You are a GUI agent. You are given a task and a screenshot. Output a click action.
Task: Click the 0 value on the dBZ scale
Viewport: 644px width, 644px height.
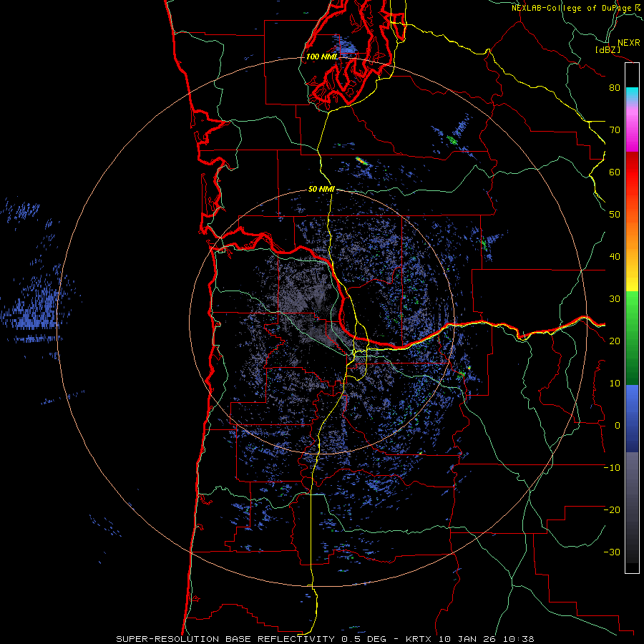(618, 426)
